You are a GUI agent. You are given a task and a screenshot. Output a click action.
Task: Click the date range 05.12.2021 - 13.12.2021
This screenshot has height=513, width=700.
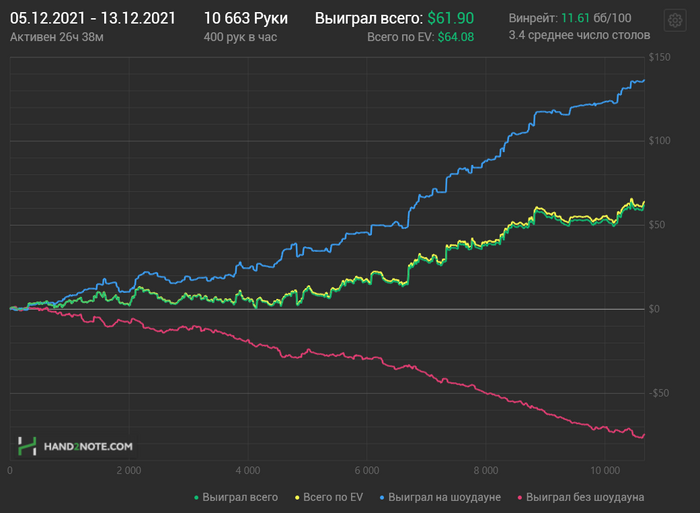93,18
